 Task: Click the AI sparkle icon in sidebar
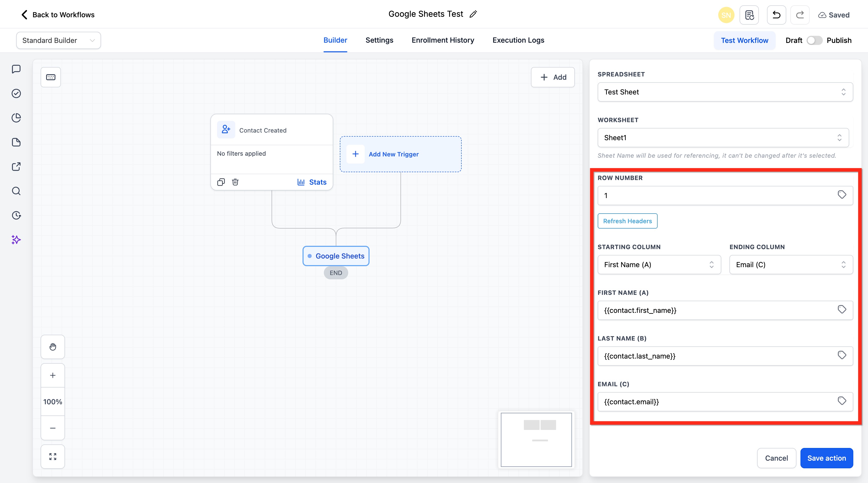16,240
